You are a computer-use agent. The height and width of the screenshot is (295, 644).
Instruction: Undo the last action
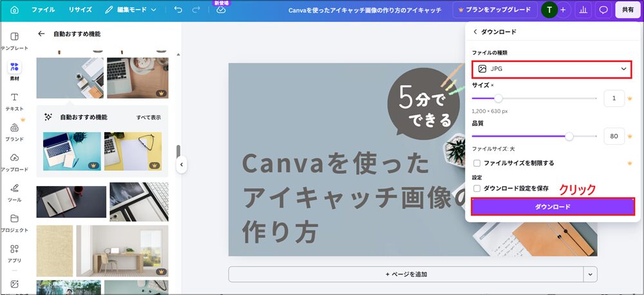[178, 10]
